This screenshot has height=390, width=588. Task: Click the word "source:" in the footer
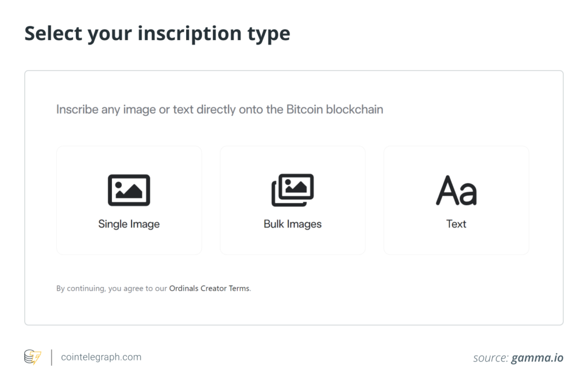(490, 358)
